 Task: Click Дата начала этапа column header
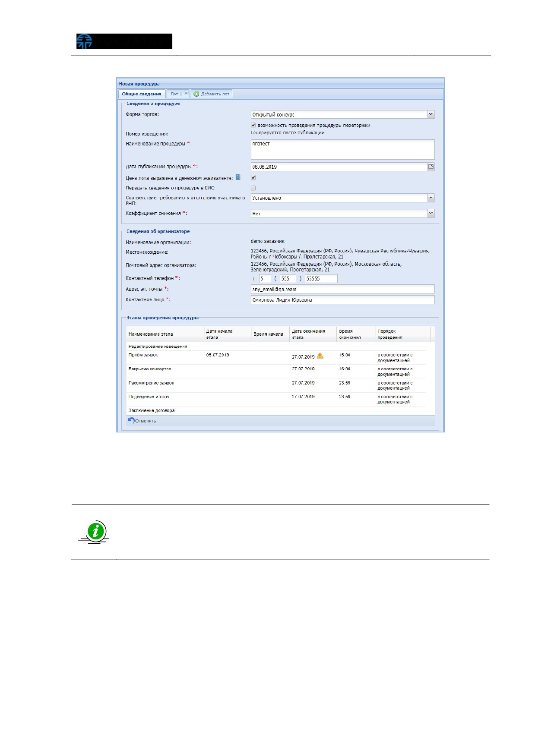point(227,334)
